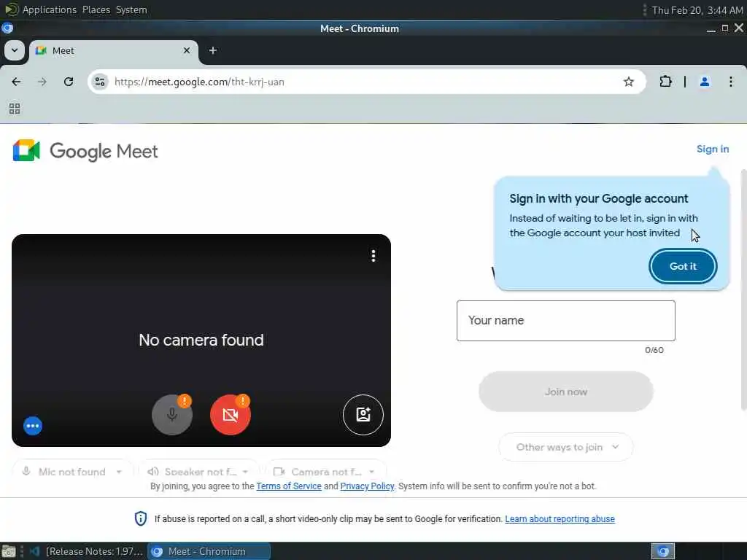Open Chromium three-dot menu
Viewport: 747px width, 560px height.
pyautogui.click(x=731, y=82)
